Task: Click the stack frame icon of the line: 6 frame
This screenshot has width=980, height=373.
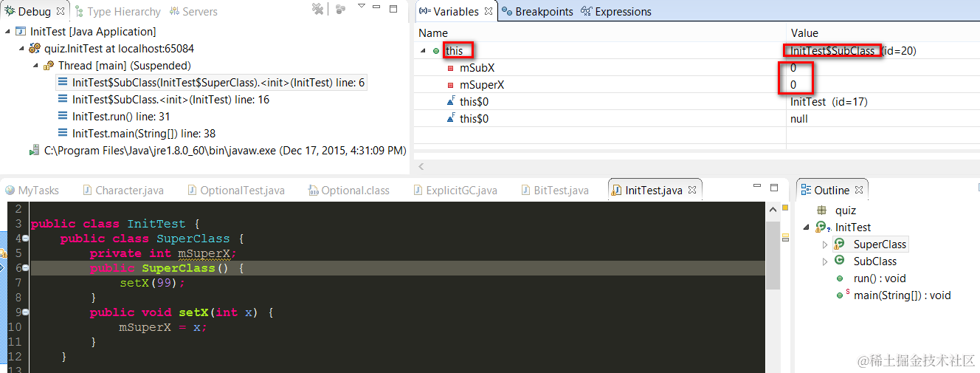Action: coord(63,83)
